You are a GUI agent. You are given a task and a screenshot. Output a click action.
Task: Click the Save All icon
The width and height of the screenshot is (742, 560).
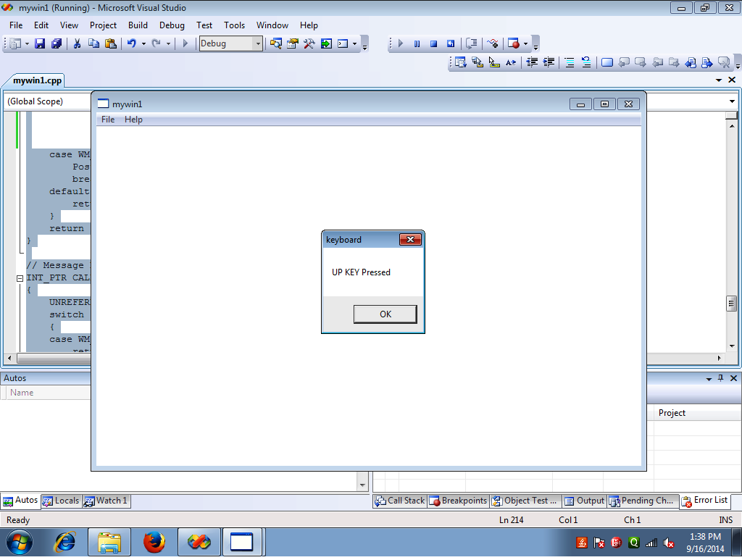pos(57,43)
